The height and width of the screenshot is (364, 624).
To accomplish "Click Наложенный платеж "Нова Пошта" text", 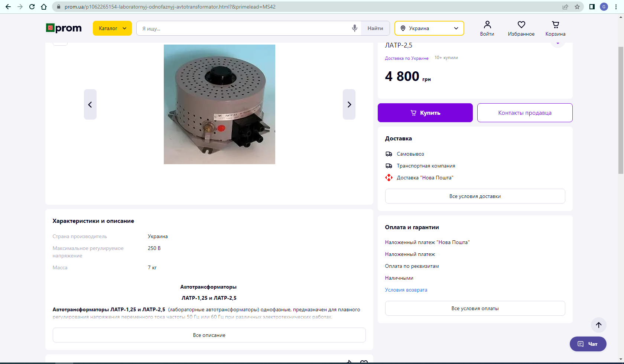I will 427,242.
